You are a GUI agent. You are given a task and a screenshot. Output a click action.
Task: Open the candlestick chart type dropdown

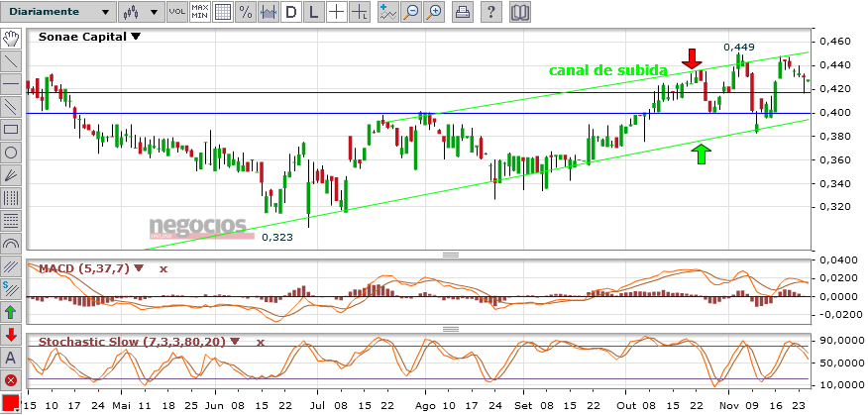point(142,12)
